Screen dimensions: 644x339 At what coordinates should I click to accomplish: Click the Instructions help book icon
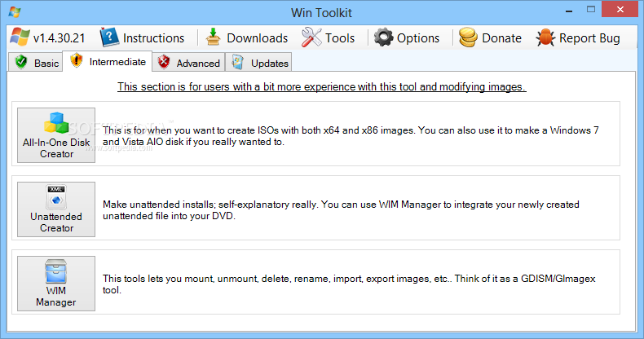click(x=109, y=37)
